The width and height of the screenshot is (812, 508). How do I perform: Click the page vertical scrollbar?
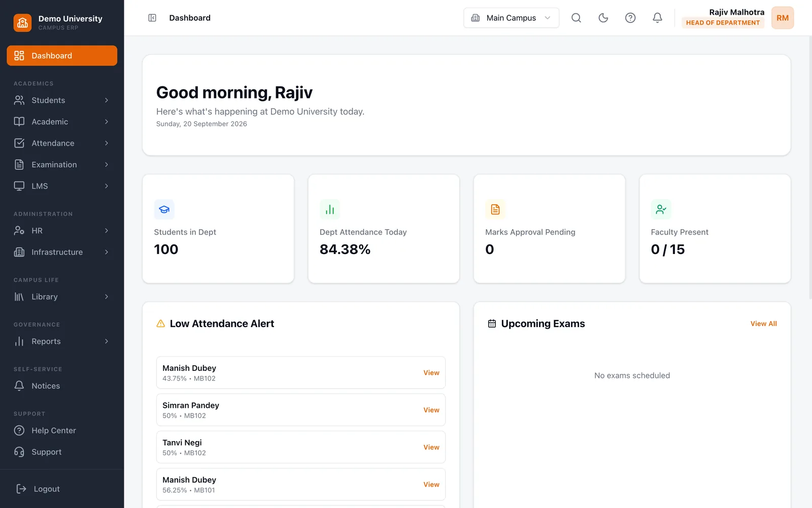810,168
